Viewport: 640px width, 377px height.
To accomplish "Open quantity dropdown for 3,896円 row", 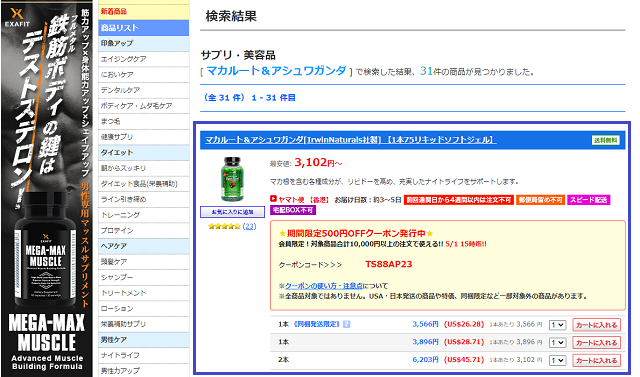I will [557, 343].
